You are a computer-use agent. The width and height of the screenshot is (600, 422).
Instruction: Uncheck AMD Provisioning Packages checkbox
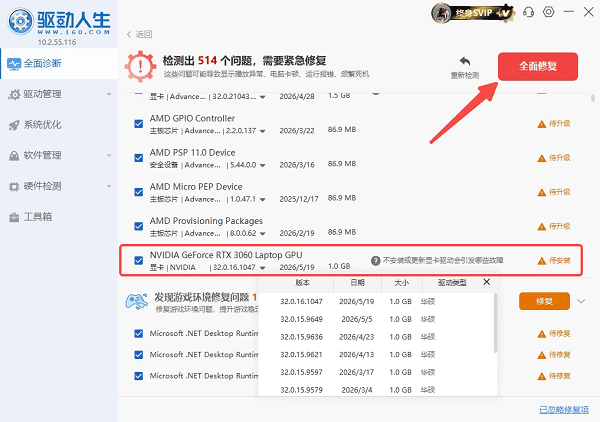point(139,226)
